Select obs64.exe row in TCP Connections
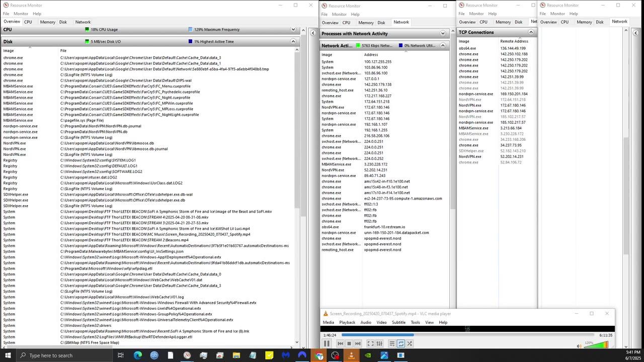This screenshot has height=362, width=644. click(496, 48)
